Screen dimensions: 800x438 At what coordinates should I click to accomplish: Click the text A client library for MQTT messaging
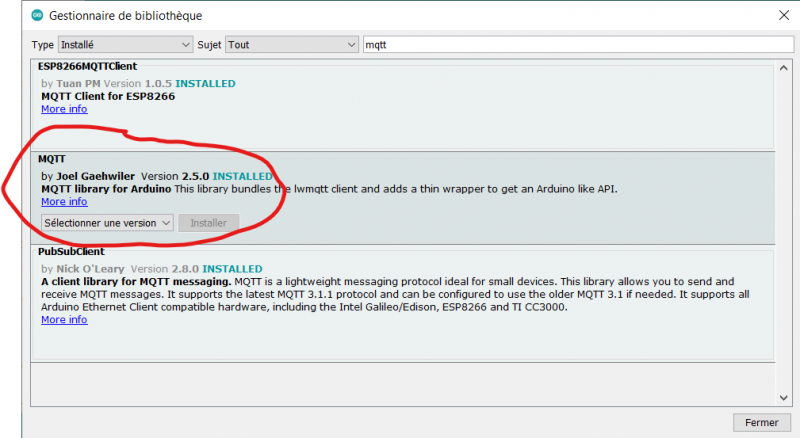[x=136, y=282]
